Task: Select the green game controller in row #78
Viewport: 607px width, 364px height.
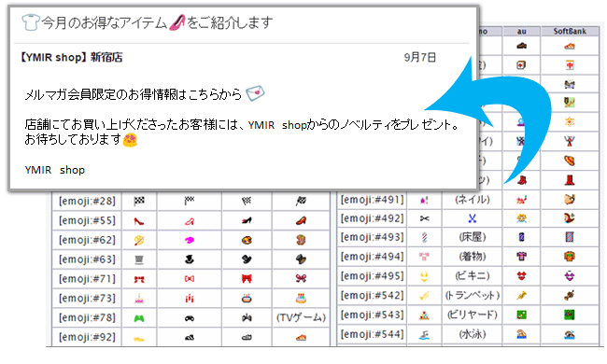Action: (x=139, y=318)
